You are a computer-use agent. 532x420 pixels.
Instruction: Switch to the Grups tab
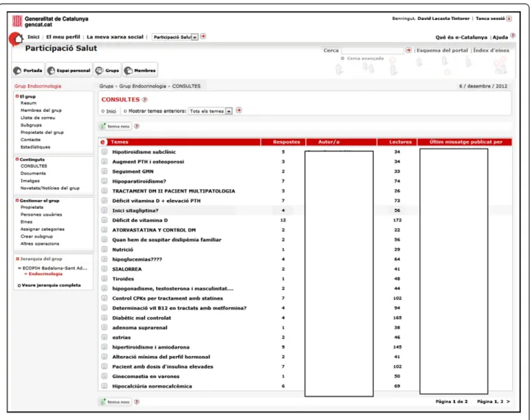[107, 70]
